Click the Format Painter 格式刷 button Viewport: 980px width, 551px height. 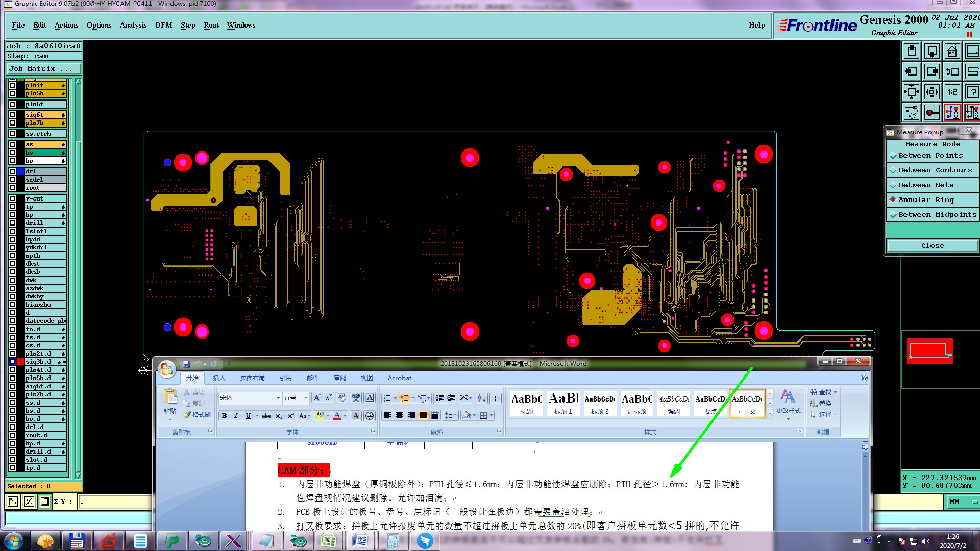(197, 415)
